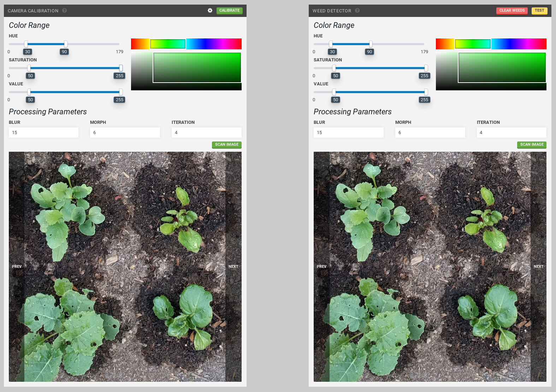Click the yellow Test button
Viewport: 556px width, 392px height.
[x=539, y=11]
